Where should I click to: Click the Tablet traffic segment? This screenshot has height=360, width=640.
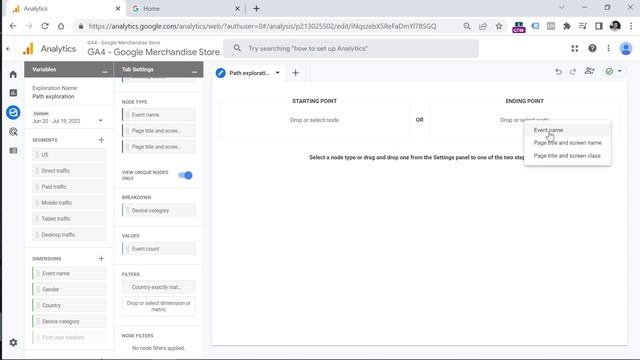point(69,219)
